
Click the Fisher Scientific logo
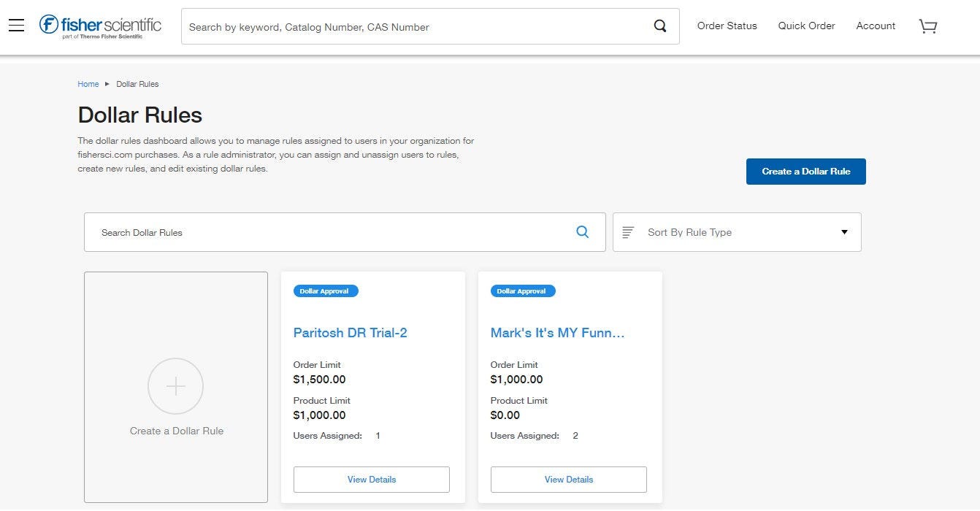(x=99, y=25)
